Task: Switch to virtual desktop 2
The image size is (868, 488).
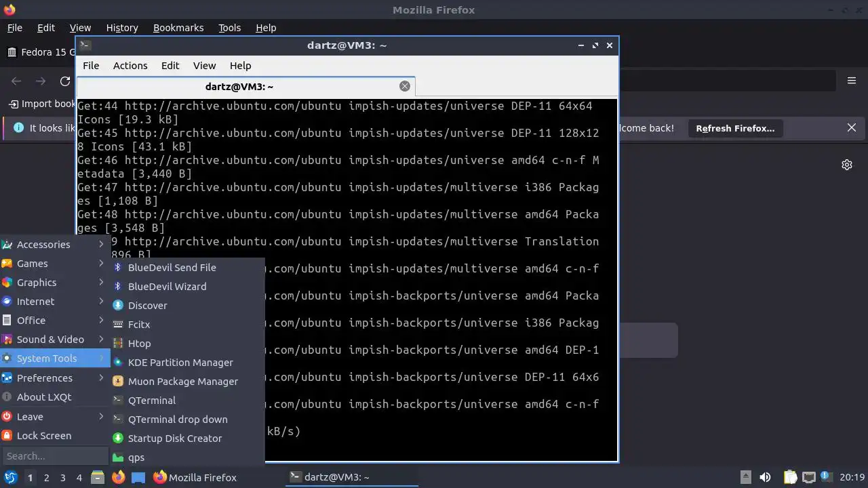Action: (x=46, y=478)
